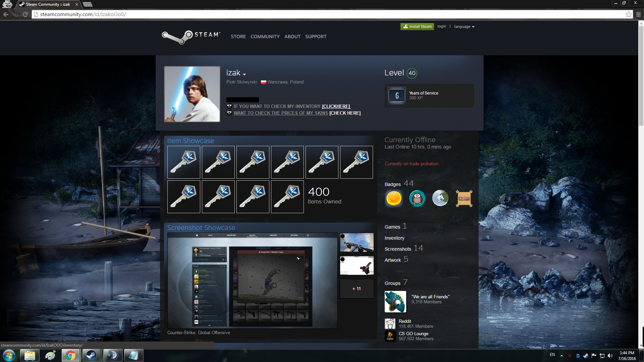Click the Install Steam button
This screenshot has height=362, width=644.
(x=417, y=26)
